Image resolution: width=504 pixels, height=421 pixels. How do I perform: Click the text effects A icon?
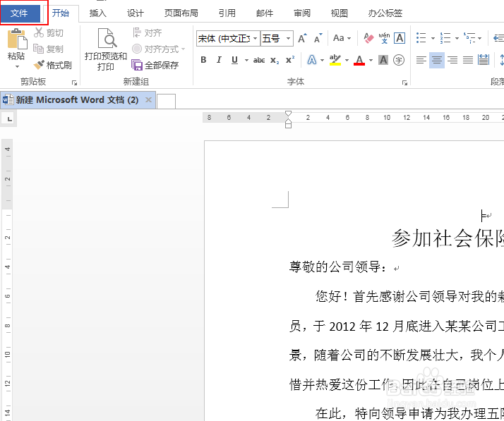(x=312, y=60)
